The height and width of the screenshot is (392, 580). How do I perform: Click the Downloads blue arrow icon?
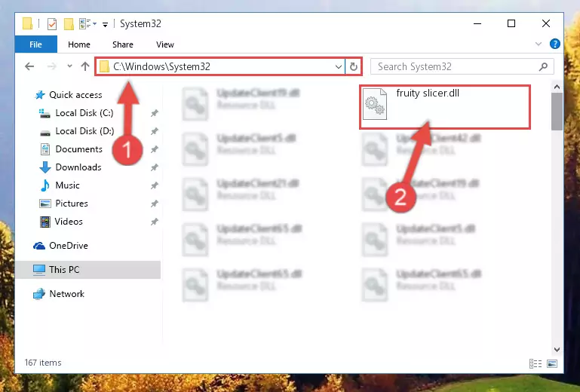pyautogui.click(x=45, y=167)
